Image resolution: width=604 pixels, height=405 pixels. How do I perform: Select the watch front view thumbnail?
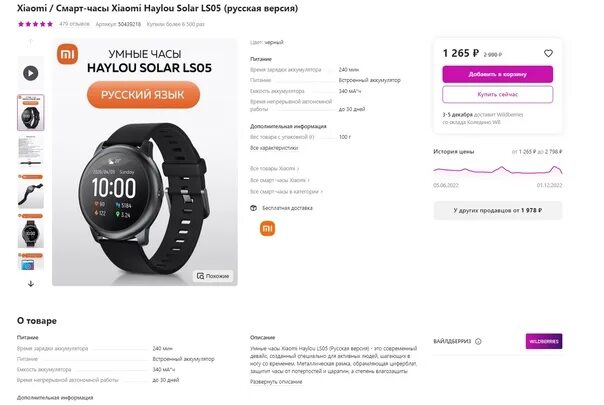click(30, 231)
